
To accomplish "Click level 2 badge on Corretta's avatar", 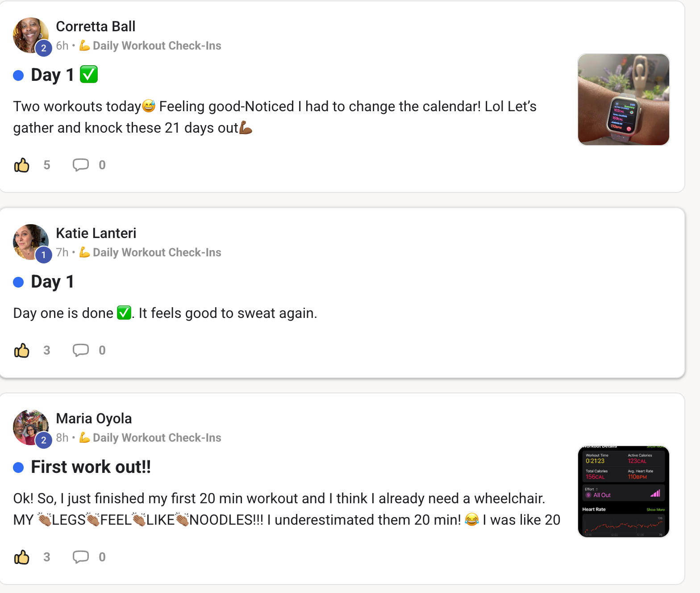I will click(x=44, y=48).
